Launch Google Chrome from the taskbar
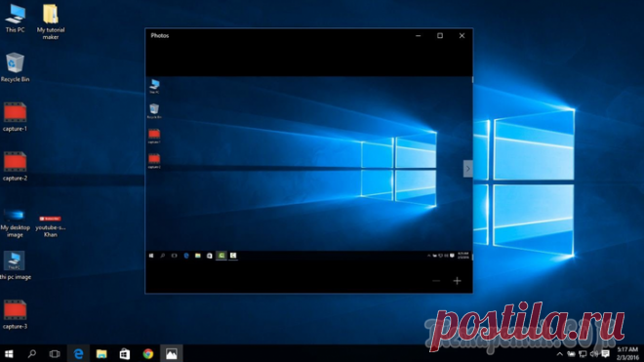The height and width of the screenshot is (362, 644). point(148,353)
